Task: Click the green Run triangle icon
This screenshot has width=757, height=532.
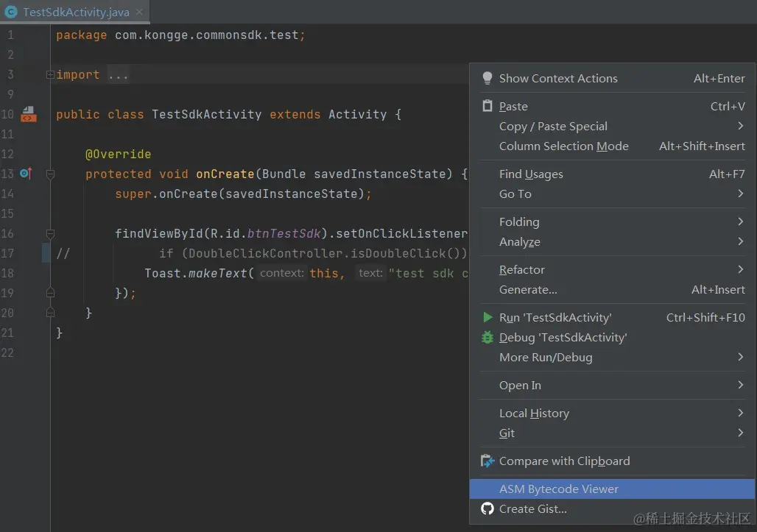Action: pos(487,317)
